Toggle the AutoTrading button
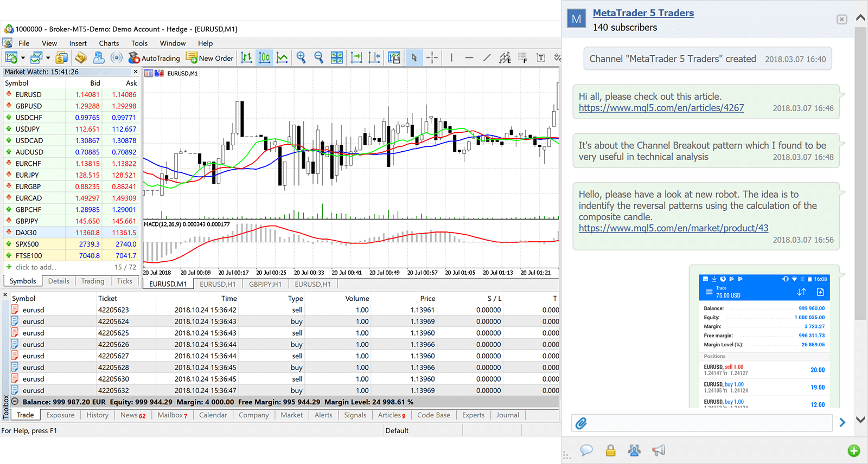This screenshot has height=464, width=868. (154, 58)
